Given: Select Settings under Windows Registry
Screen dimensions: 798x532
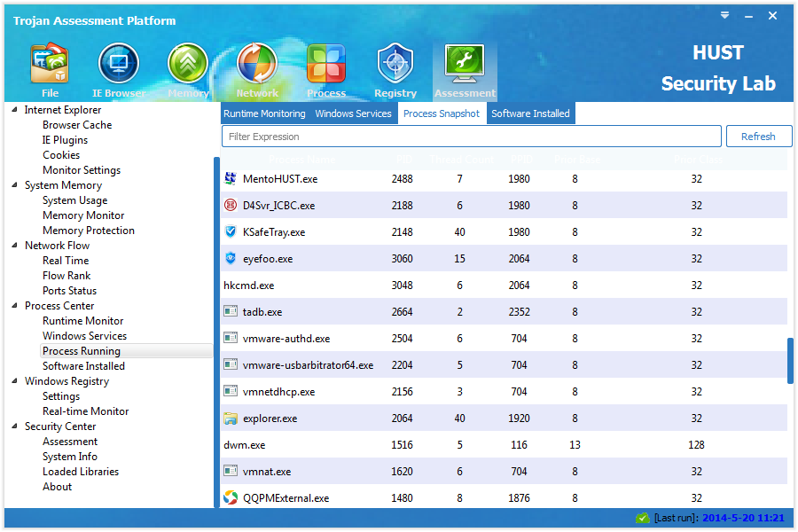Looking at the screenshot, I should click(61, 396).
